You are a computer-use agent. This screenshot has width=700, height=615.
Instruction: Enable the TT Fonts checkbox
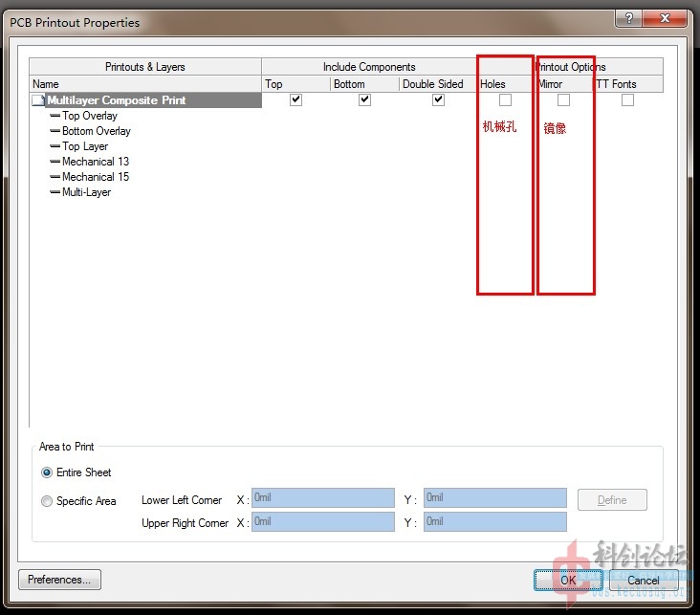pos(627,99)
